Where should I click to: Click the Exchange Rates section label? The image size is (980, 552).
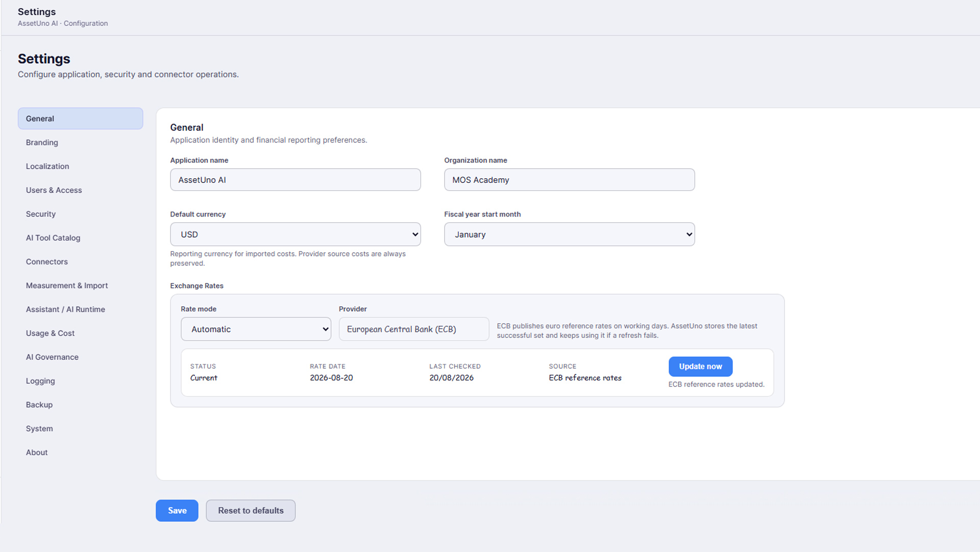[197, 286]
